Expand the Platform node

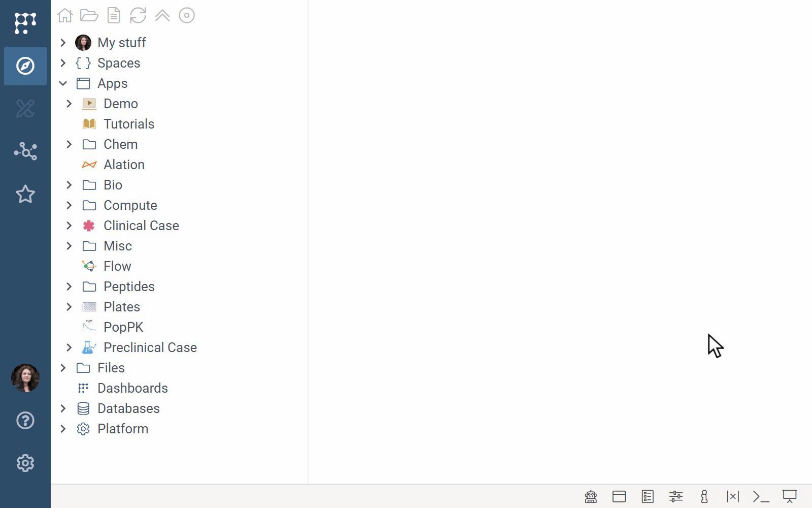(63, 429)
